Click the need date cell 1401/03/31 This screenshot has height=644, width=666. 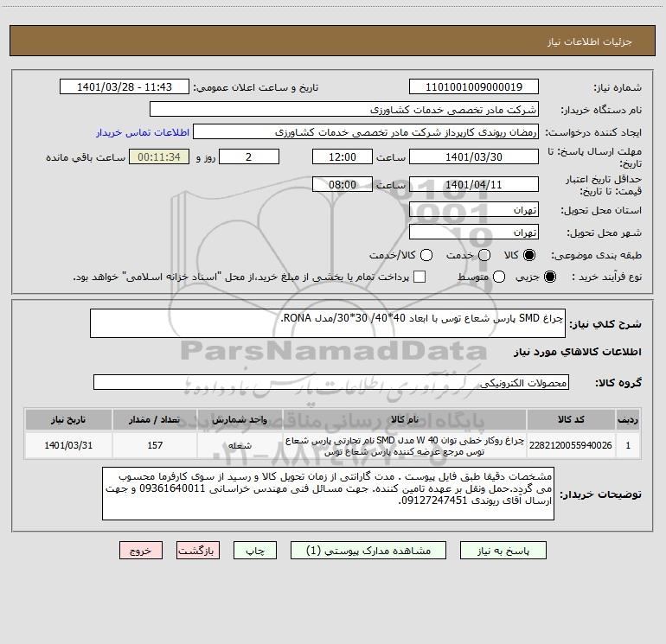pyautogui.click(x=68, y=445)
